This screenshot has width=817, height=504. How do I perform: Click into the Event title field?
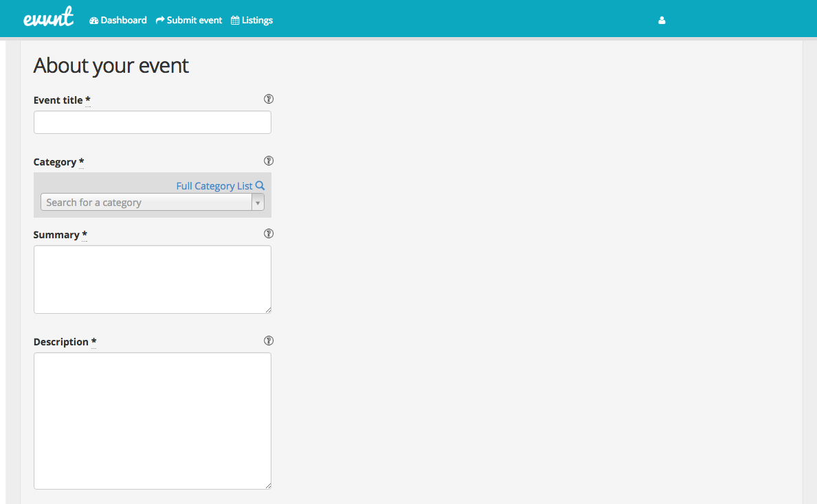click(152, 122)
